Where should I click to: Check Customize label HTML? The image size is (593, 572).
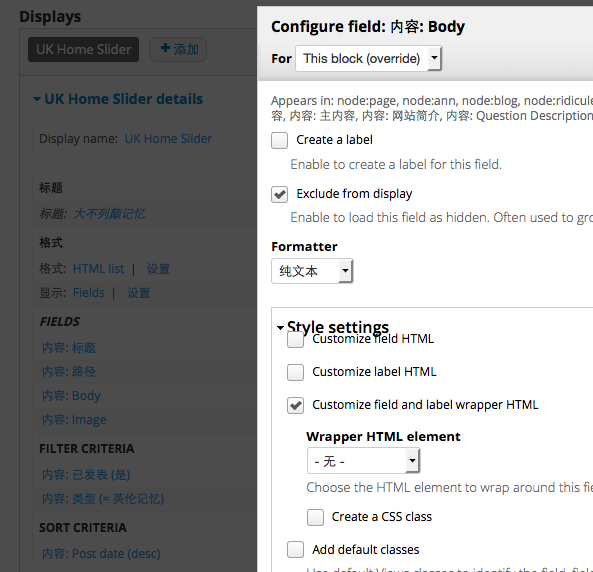coord(295,372)
